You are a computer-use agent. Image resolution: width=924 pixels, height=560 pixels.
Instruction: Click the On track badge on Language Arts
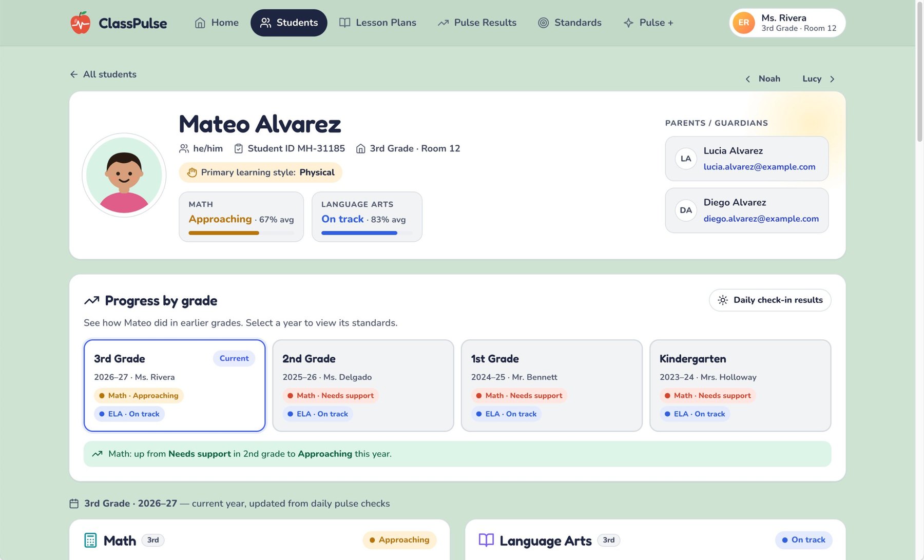tap(803, 540)
